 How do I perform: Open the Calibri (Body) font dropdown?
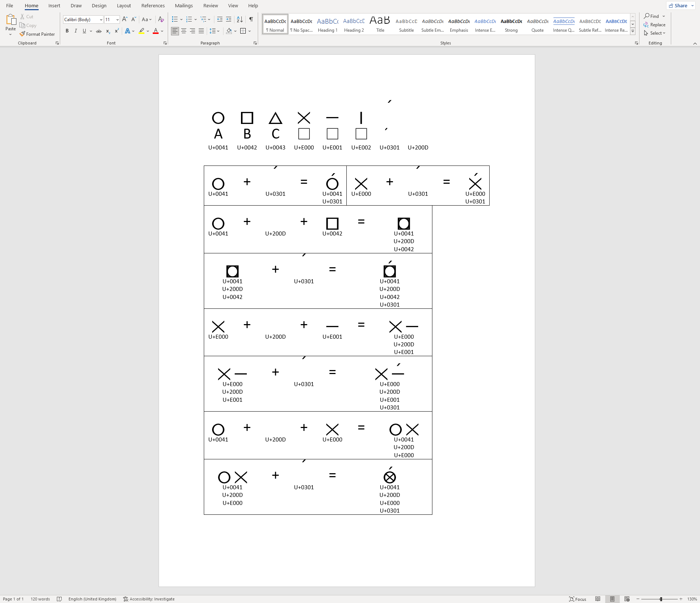(x=101, y=20)
